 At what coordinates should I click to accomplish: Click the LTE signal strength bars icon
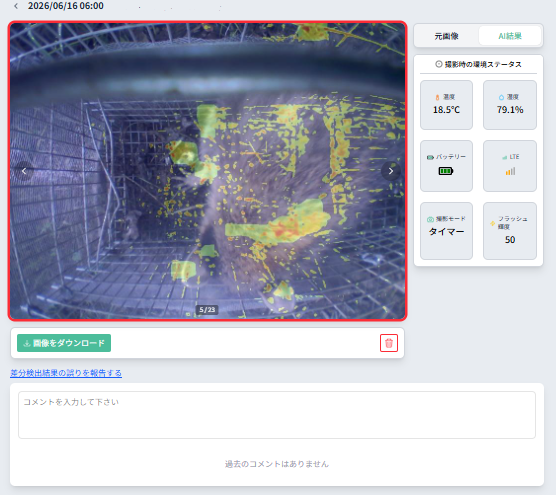tap(510, 171)
